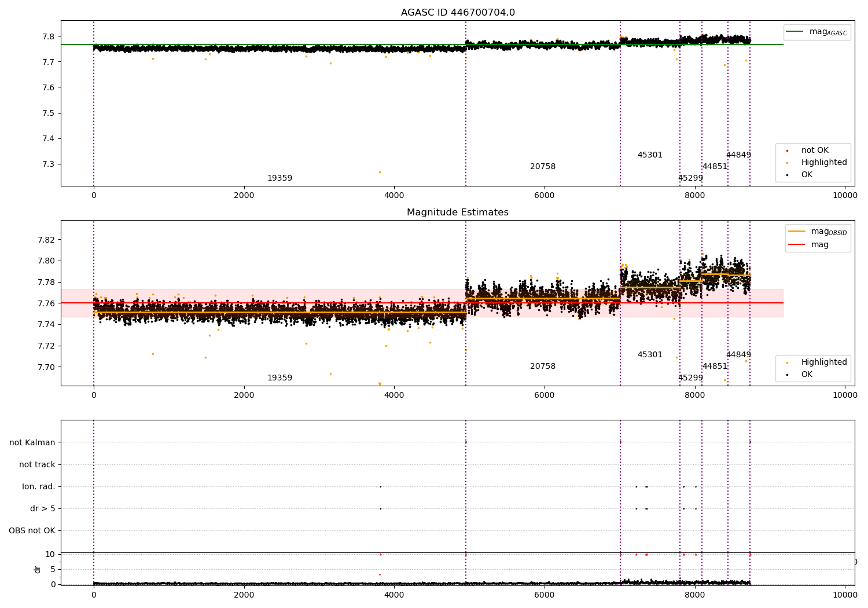Image resolution: width=868 pixels, height=608 pixels.
Task: Click label 20758 in Magnitude Estimates plot
Action: click(543, 367)
